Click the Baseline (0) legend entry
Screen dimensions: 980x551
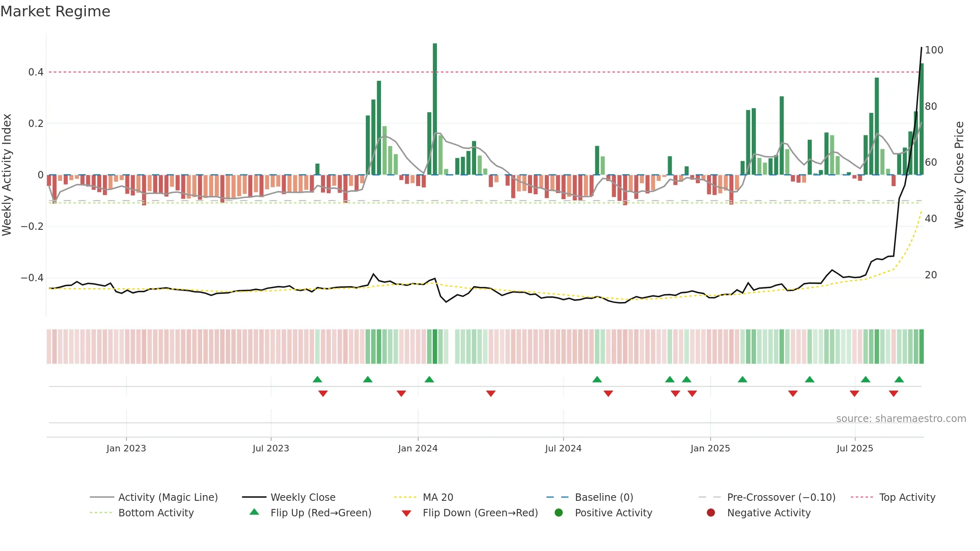(590, 497)
